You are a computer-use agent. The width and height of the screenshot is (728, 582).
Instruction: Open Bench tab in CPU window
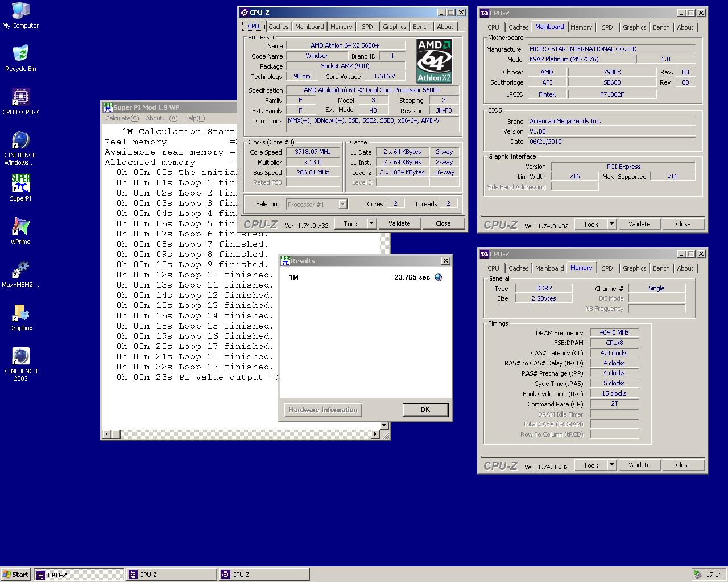(x=421, y=27)
